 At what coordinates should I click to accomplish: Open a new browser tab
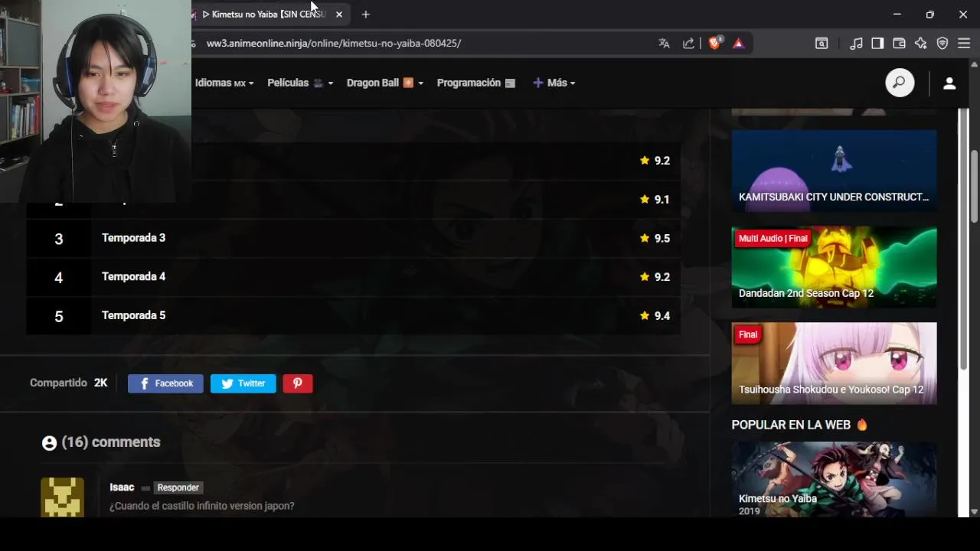pos(365,15)
